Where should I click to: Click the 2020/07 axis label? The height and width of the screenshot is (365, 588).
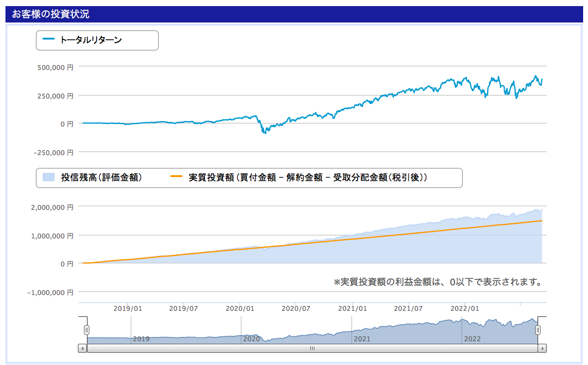click(x=296, y=308)
